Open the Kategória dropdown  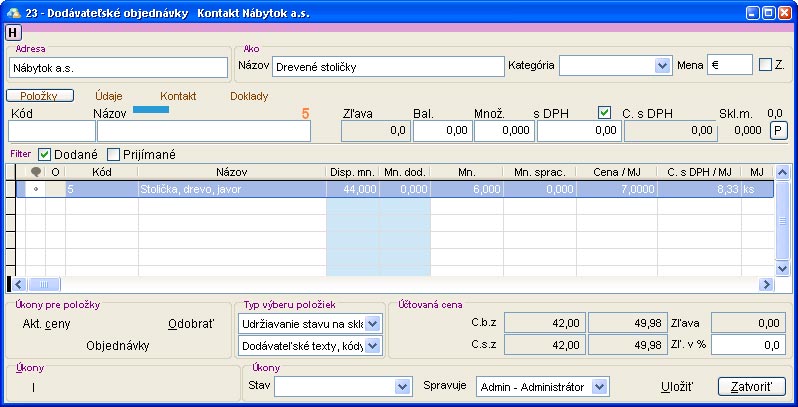point(661,65)
